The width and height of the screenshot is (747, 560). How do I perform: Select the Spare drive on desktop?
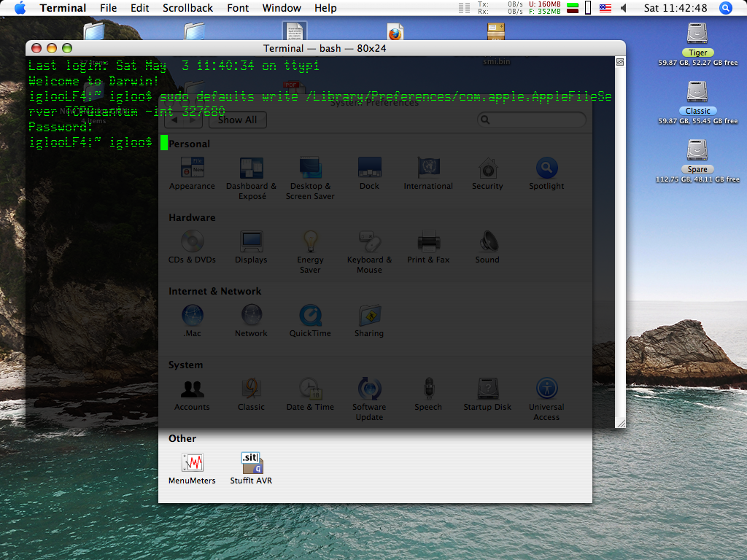(697, 161)
